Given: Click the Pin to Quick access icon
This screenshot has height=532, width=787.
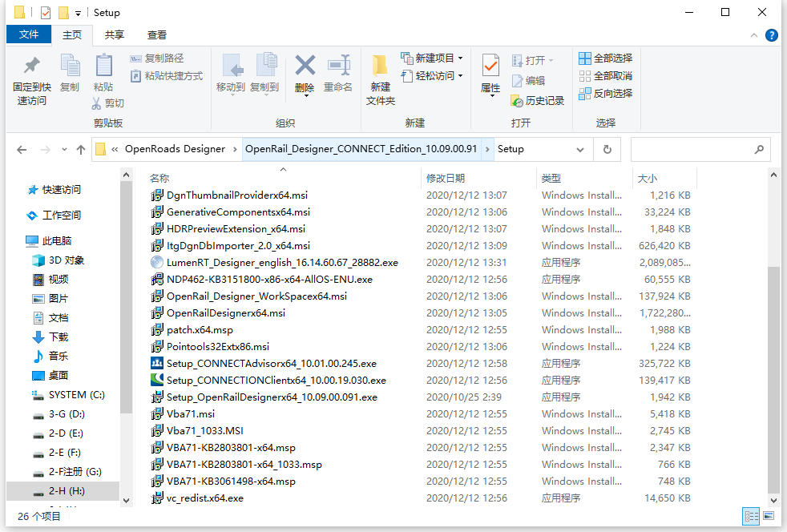Looking at the screenshot, I should pos(31,66).
